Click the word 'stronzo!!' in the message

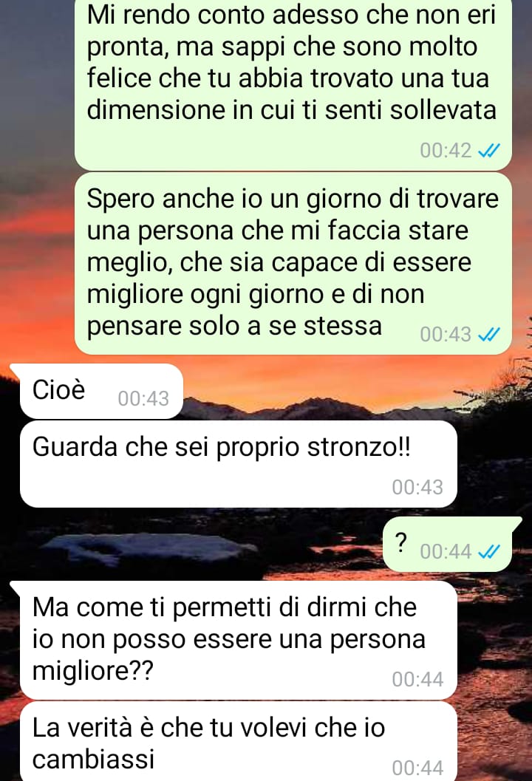359,447
